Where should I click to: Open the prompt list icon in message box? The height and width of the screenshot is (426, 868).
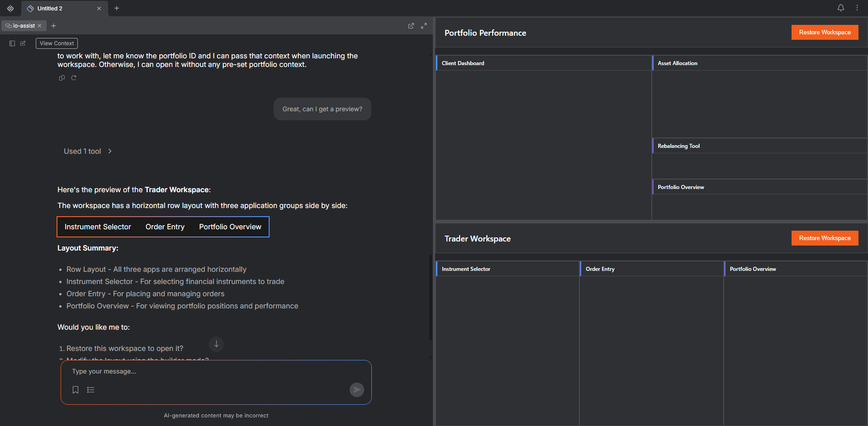tap(90, 390)
